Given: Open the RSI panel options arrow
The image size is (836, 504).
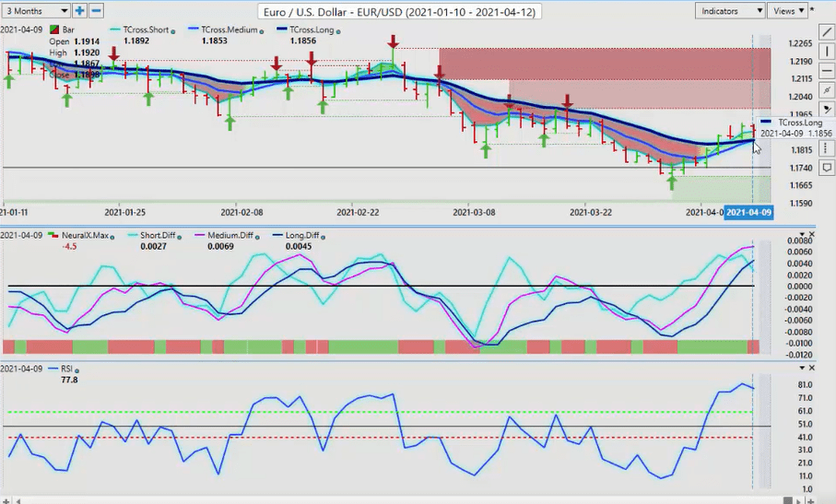Looking at the screenshot, I should 803,369.
